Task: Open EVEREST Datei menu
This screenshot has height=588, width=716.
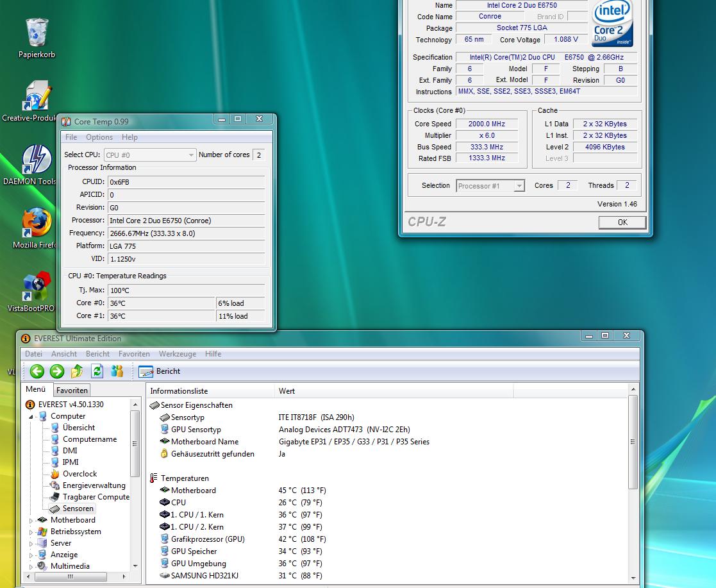Action: [x=34, y=353]
